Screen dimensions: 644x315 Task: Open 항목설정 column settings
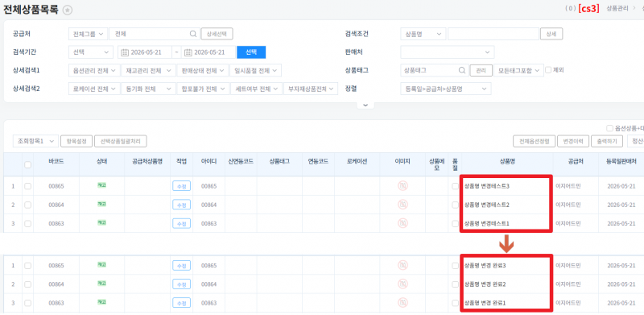pyautogui.click(x=76, y=141)
